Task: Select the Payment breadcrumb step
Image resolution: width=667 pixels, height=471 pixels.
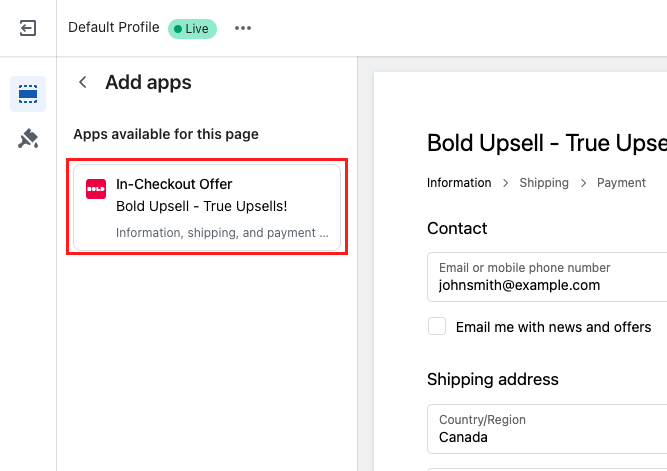Action: click(x=621, y=183)
